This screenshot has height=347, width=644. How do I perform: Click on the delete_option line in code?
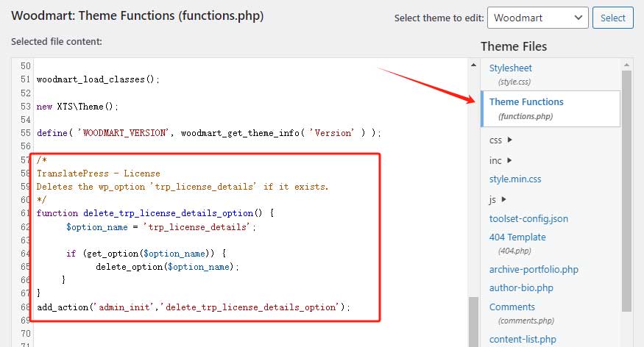167,267
